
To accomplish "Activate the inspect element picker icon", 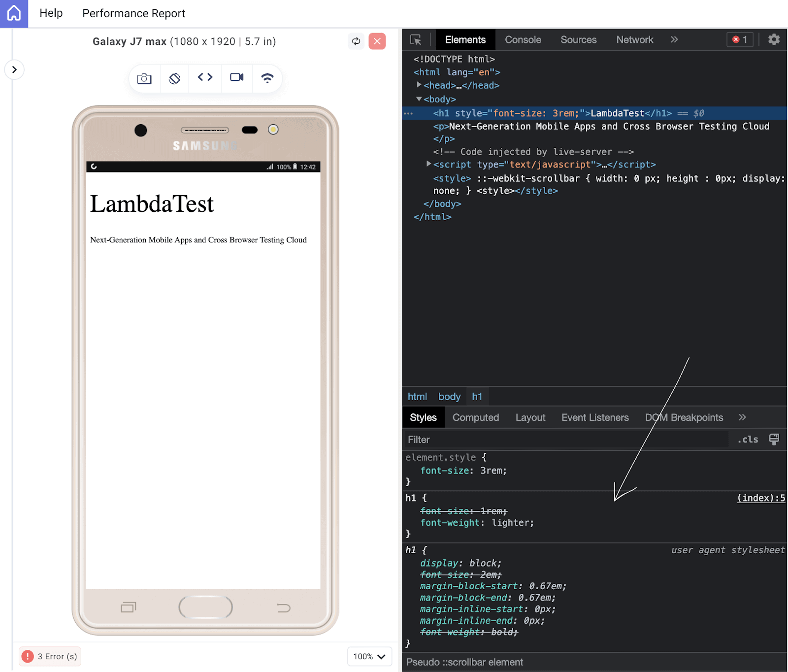I will pos(416,40).
